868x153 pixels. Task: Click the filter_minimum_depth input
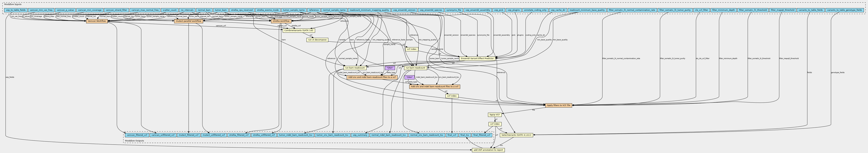723,10
